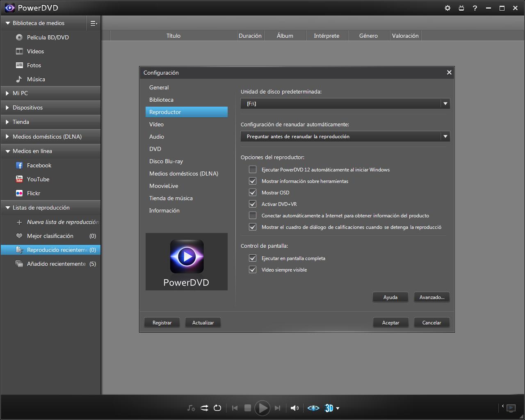The image size is (525, 420).
Task: Open Facebook online media
Action: [x=39, y=165]
